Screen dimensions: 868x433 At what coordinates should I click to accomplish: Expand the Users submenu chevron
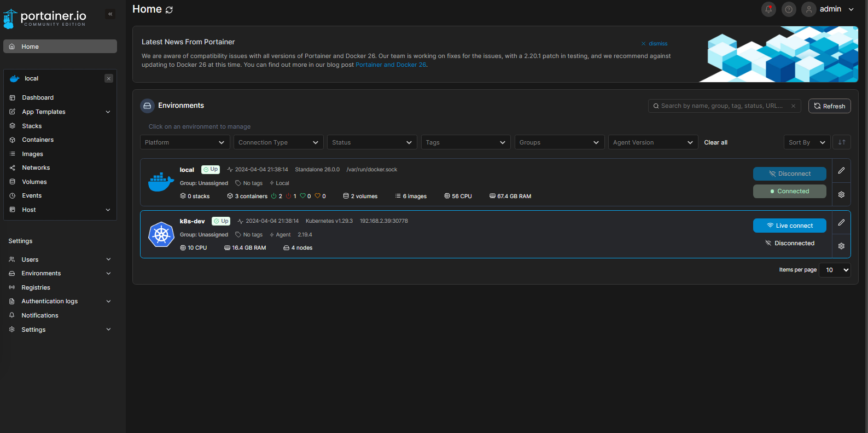(108, 259)
